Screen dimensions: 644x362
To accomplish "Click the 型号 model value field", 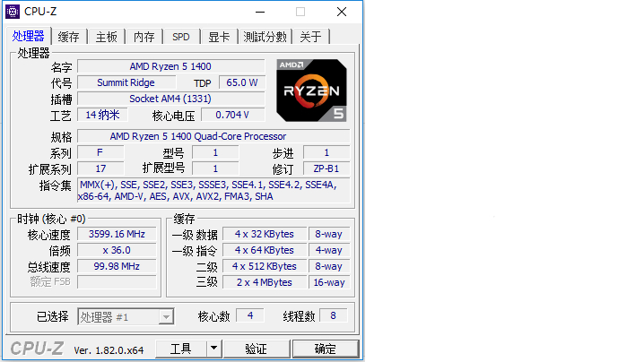I will [215, 152].
